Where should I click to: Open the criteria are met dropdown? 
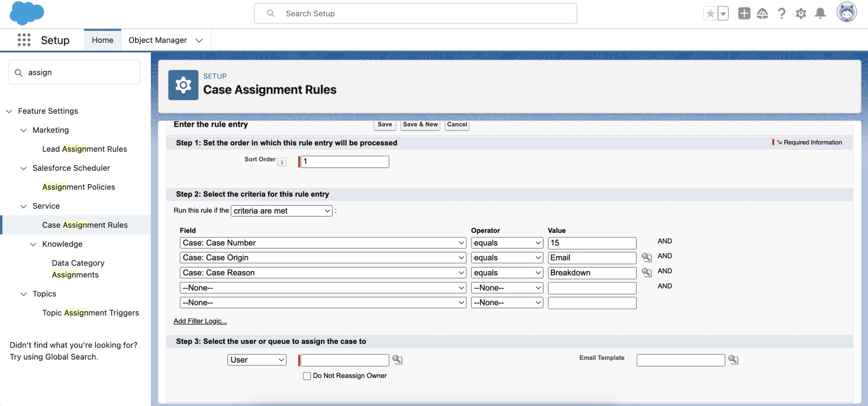point(281,211)
